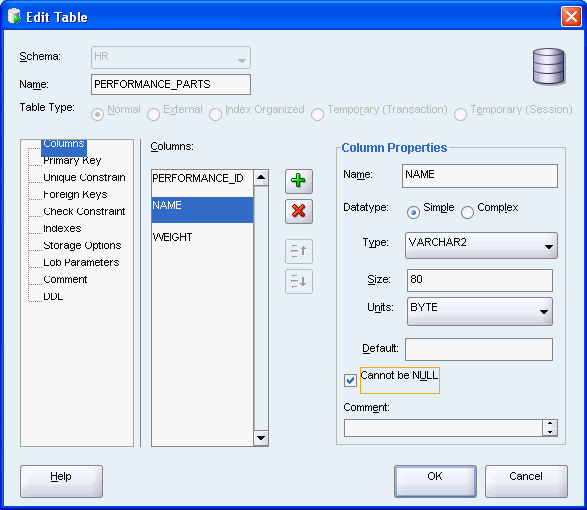Click the column Name field
The height and width of the screenshot is (510, 587).
tap(480, 176)
